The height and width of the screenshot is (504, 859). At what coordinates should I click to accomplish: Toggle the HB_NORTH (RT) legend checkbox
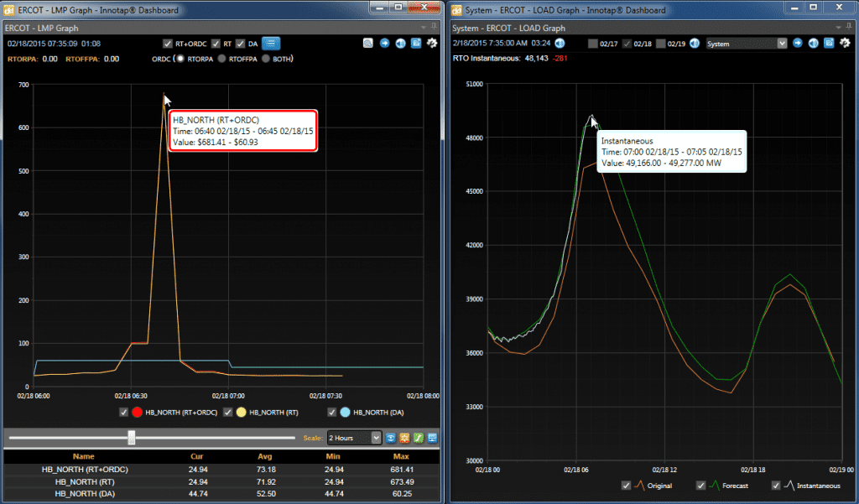[x=228, y=412]
